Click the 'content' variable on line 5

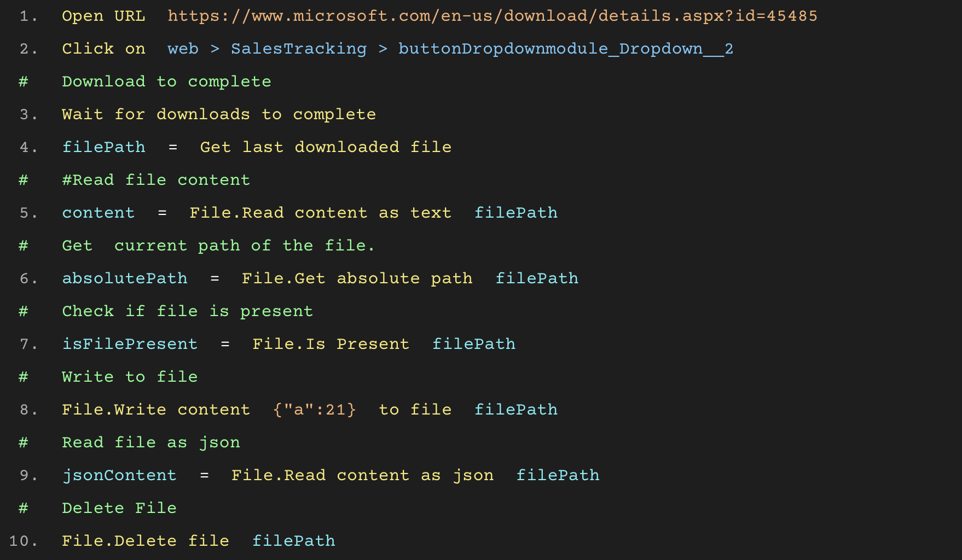click(x=98, y=213)
